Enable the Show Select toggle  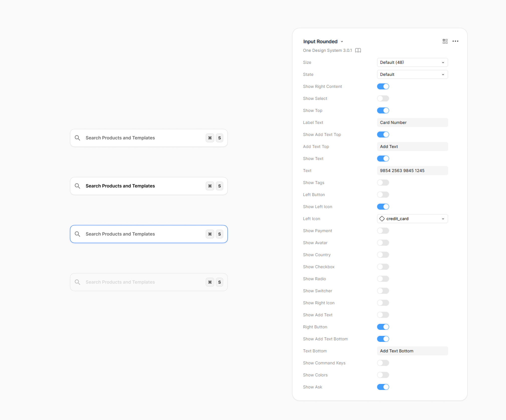tap(383, 98)
